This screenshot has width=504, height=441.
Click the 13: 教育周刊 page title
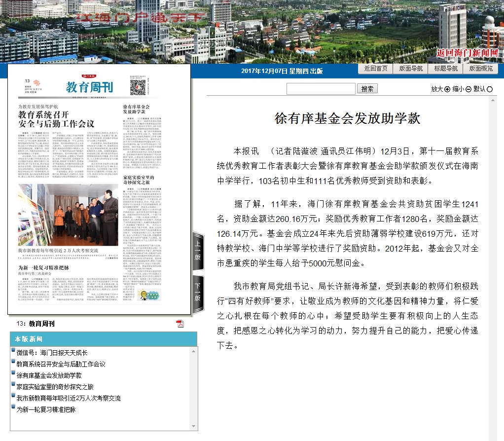tap(36, 324)
